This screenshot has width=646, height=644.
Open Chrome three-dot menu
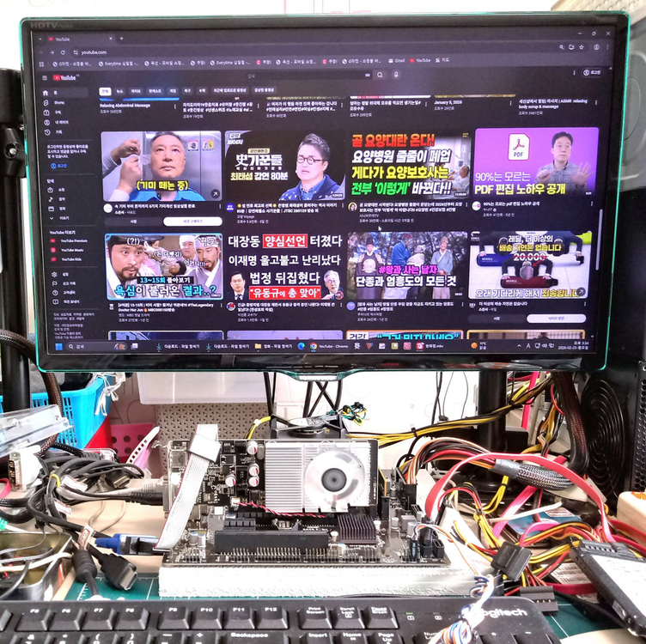click(x=607, y=47)
